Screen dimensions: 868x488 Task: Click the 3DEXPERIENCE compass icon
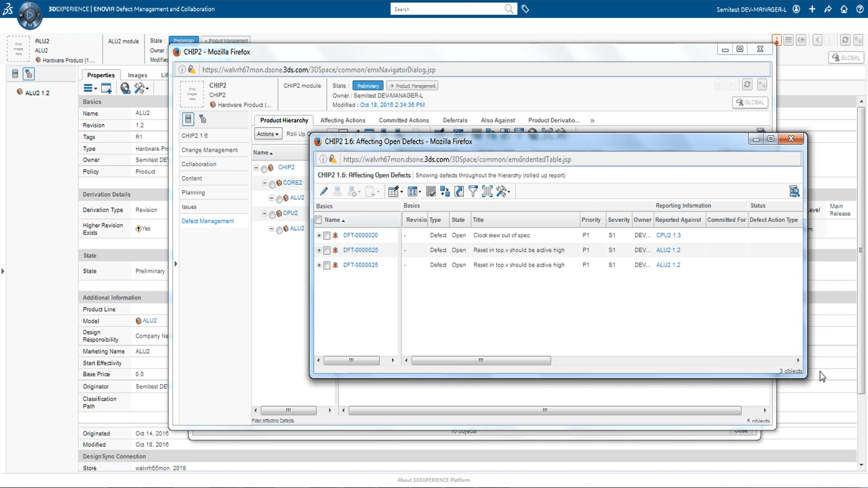point(30,15)
